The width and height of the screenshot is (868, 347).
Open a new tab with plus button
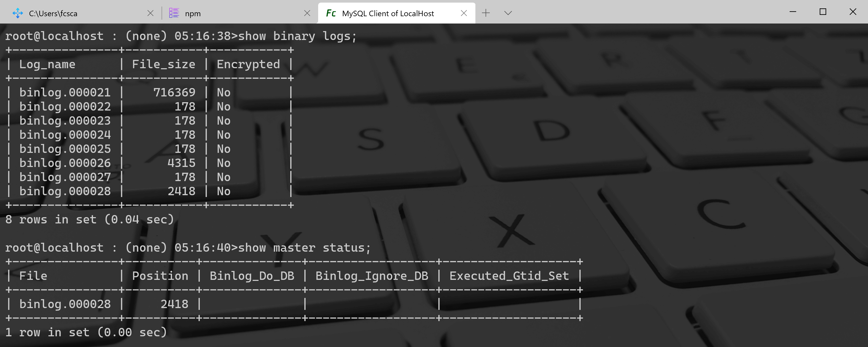click(x=486, y=13)
